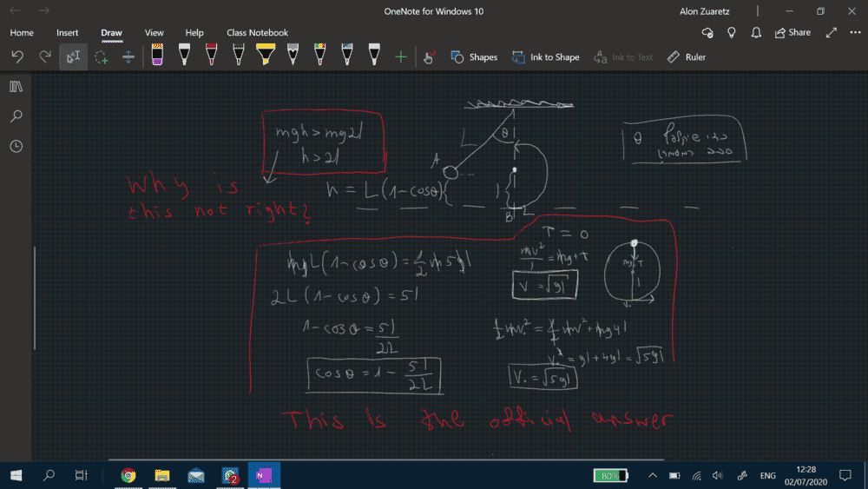The image size is (868, 489).
Task: Click the Share button
Action: click(792, 33)
